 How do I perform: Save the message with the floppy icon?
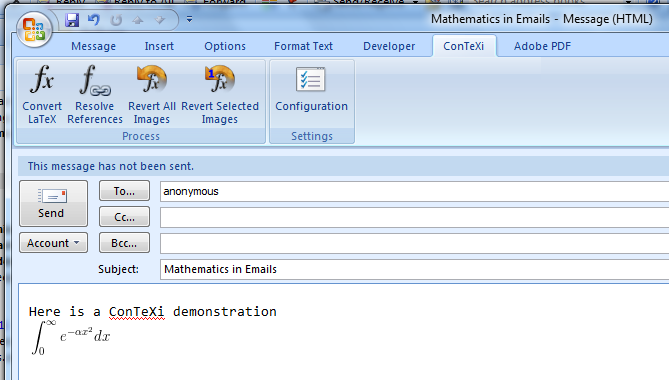point(72,20)
